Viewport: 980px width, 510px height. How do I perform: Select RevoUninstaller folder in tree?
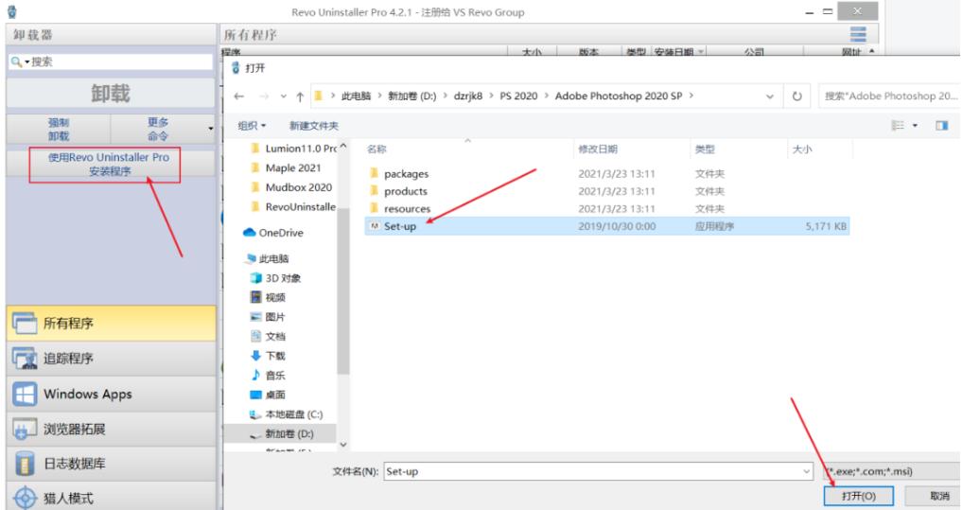293,206
